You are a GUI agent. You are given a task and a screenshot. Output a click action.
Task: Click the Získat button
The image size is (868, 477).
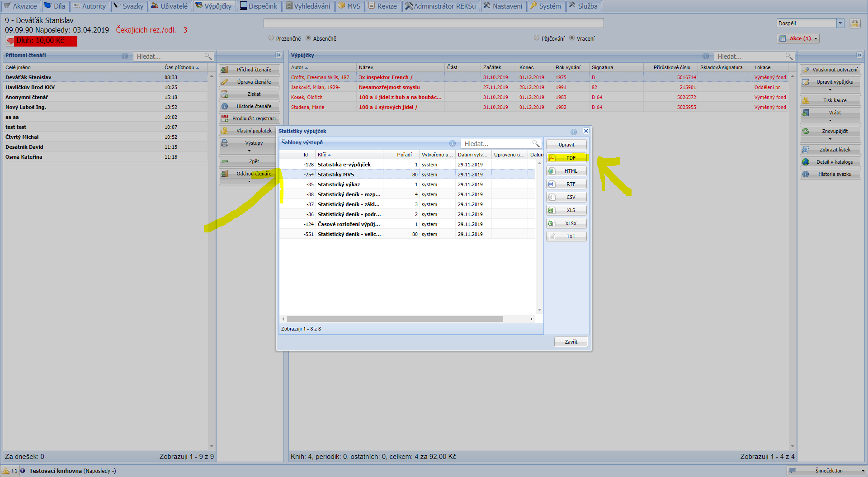coord(250,94)
